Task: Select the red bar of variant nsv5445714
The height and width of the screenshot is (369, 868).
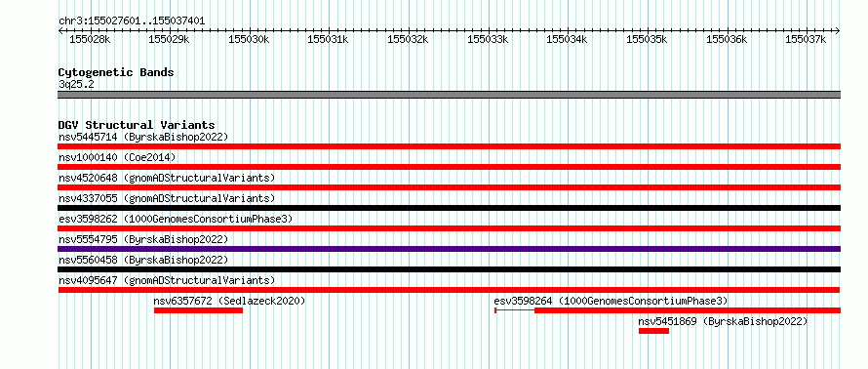Action: coord(449,146)
